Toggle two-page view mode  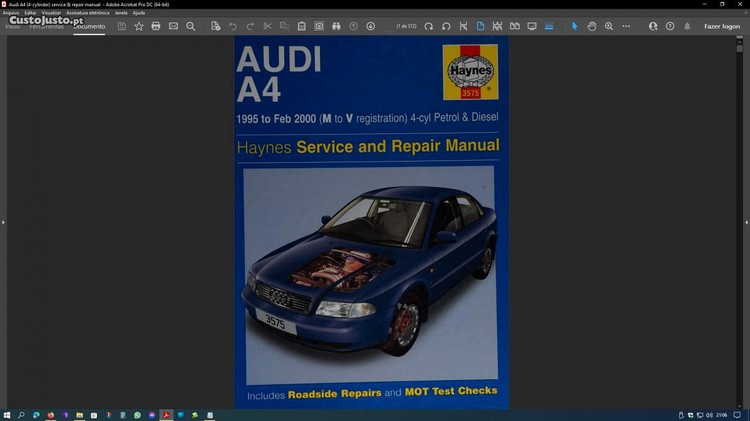pos(514,26)
